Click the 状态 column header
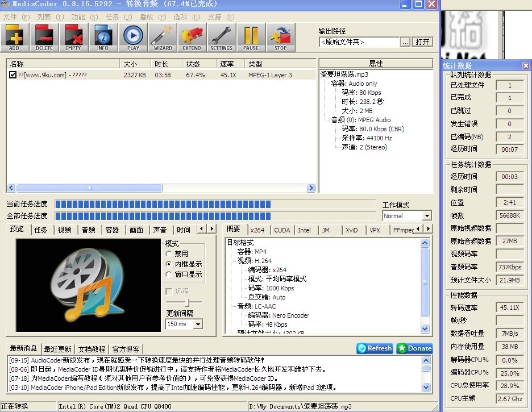This screenshot has height=412, width=532. click(x=199, y=64)
